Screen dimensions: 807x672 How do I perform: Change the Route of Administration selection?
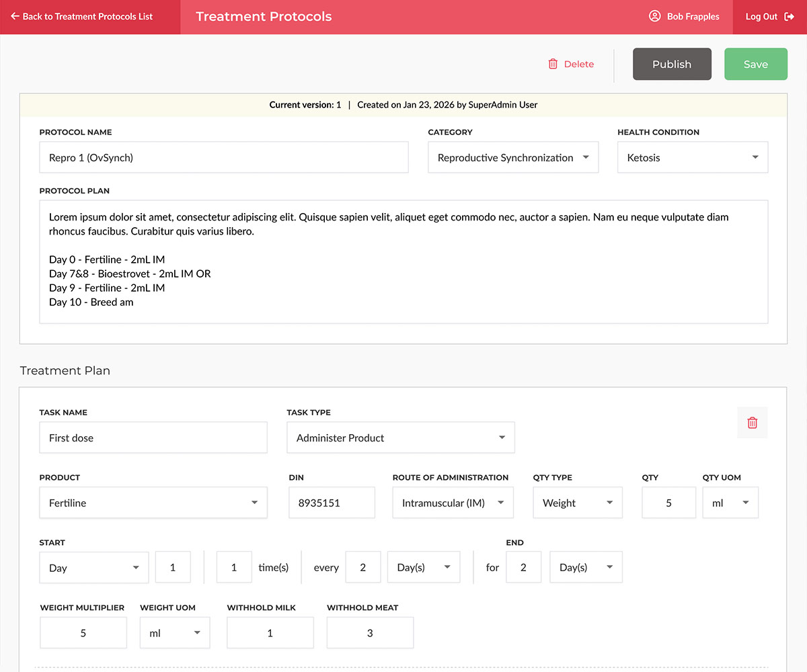click(453, 503)
